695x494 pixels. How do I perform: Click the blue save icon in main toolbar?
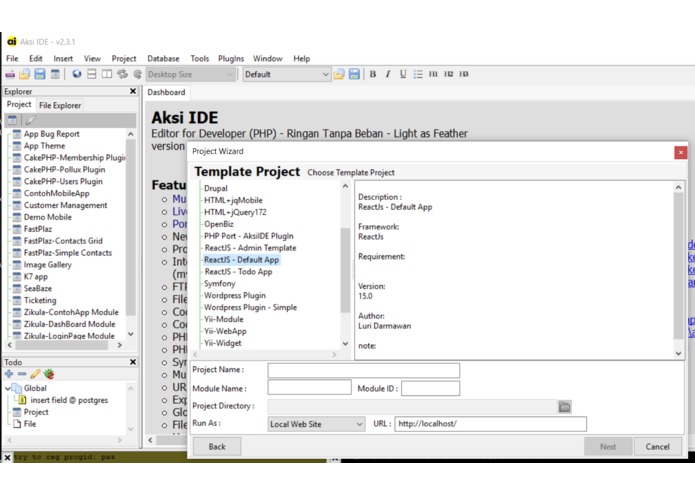coord(40,74)
